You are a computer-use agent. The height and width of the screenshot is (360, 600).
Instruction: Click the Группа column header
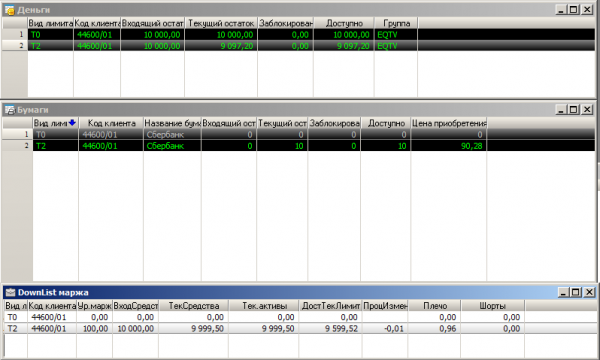[396, 23]
